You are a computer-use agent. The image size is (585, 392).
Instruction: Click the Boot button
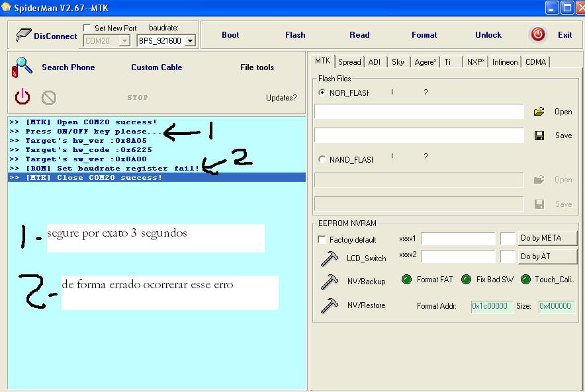230,34
